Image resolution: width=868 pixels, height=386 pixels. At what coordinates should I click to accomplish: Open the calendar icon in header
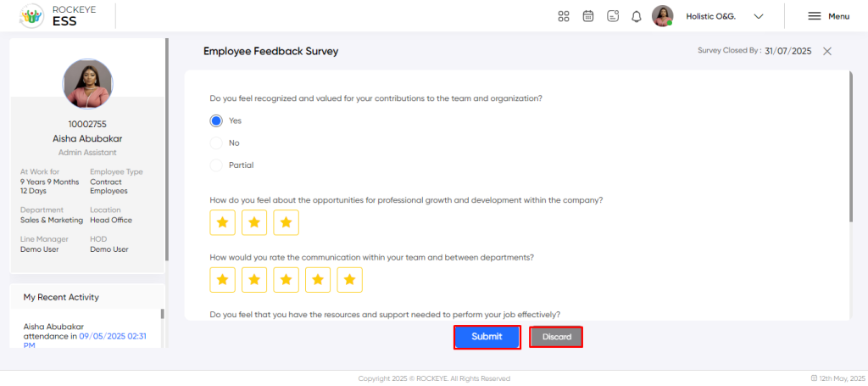coord(588,16)
